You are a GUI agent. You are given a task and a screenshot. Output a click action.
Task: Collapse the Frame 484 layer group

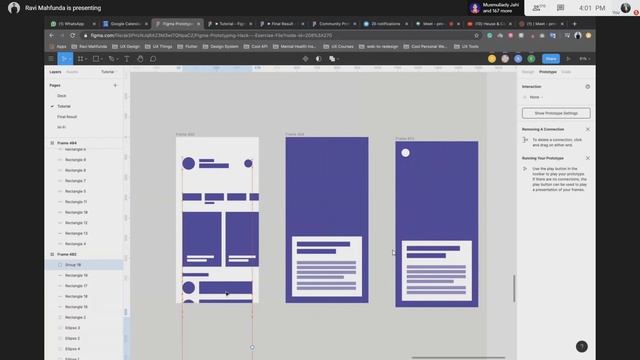[x=52, y=143]
